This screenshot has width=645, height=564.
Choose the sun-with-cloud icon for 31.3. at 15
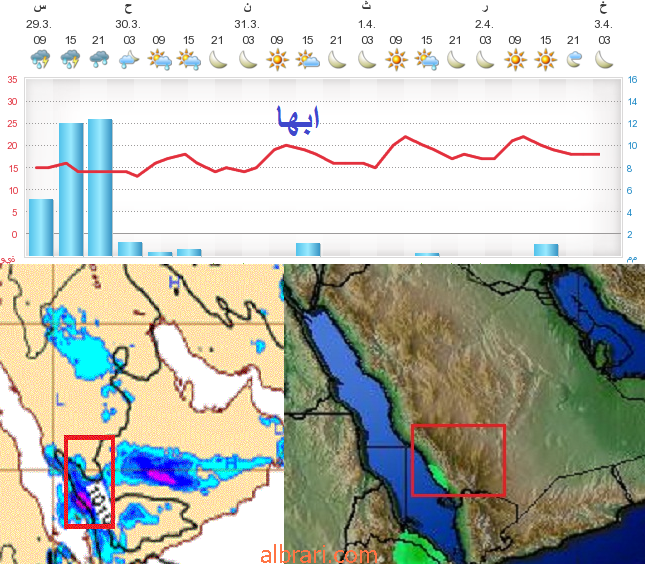click(308, 60)
